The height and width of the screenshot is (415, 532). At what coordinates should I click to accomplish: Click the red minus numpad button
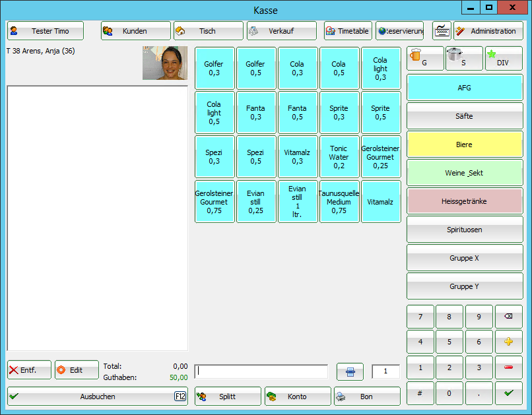click(x=509, y=367)
